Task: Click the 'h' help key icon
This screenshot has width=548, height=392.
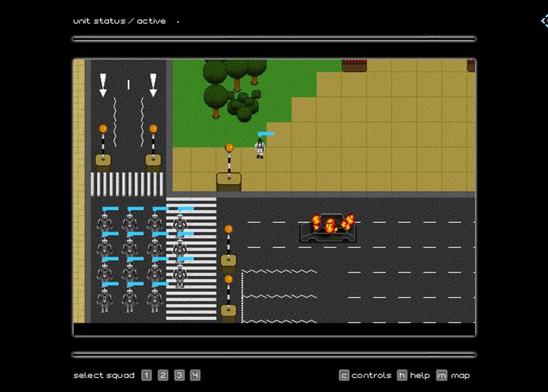Action: point(401,375)
